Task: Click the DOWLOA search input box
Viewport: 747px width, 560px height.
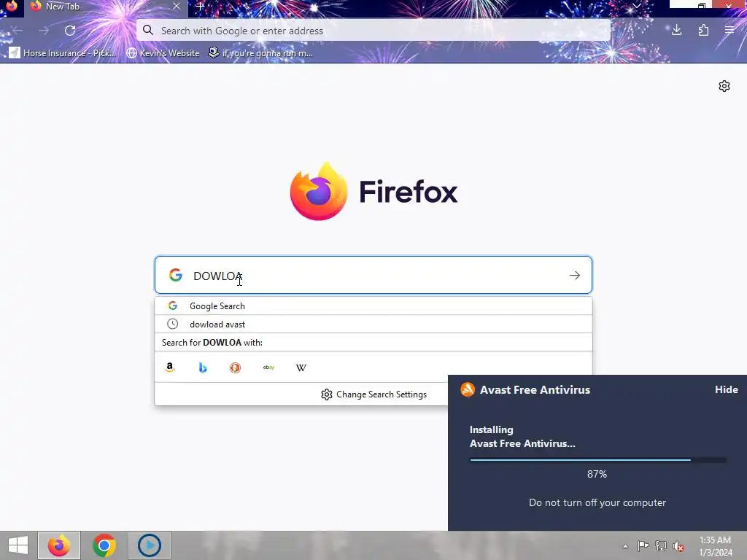Action: point(373,275)
